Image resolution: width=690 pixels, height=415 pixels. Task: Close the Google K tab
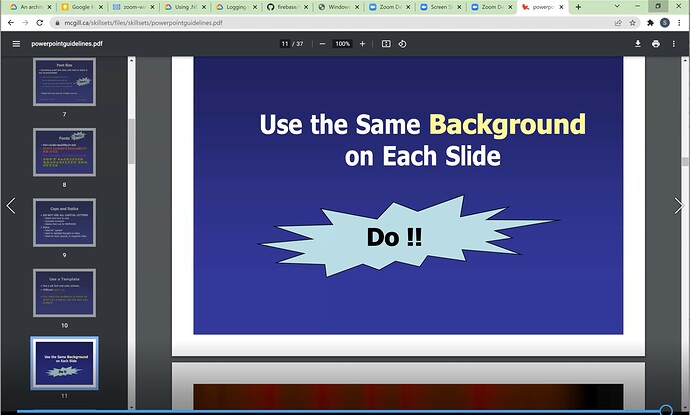coord(101,7)
